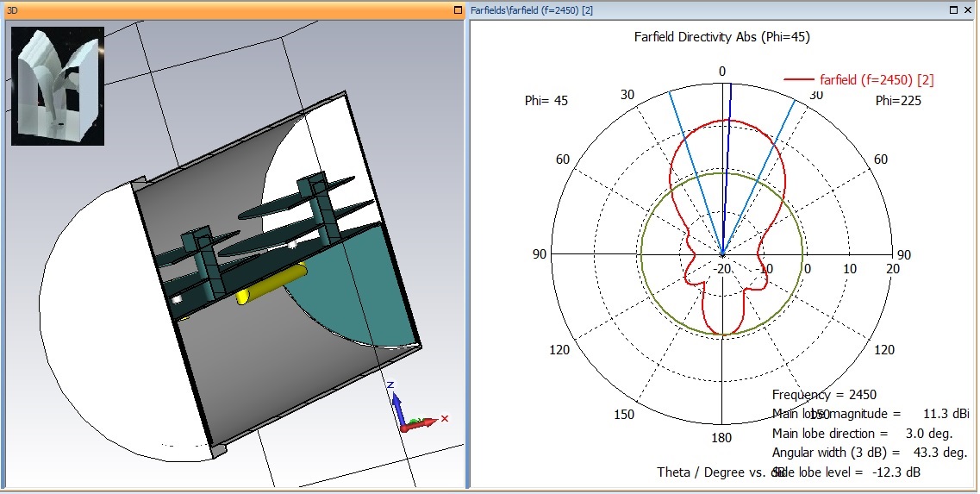980x494 pixels.
Task: Click the red legend line marker
Action: [798, 80]
